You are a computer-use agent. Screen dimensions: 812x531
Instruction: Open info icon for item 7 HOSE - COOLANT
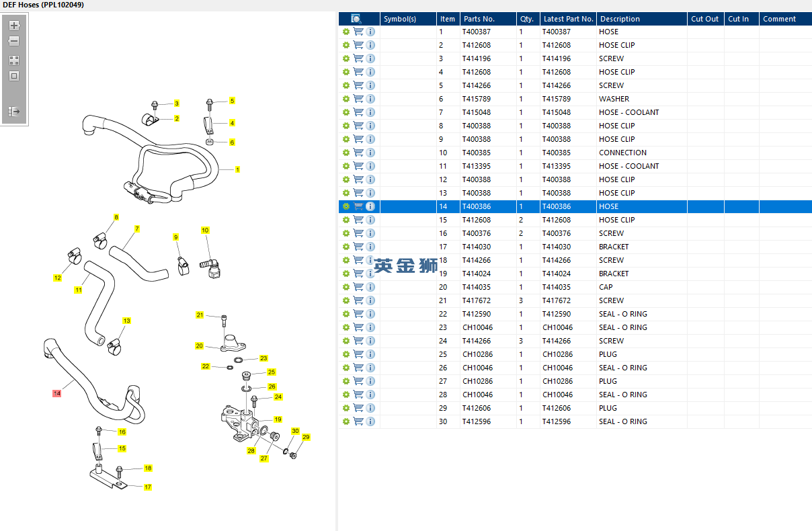click(x=370, y=112)
